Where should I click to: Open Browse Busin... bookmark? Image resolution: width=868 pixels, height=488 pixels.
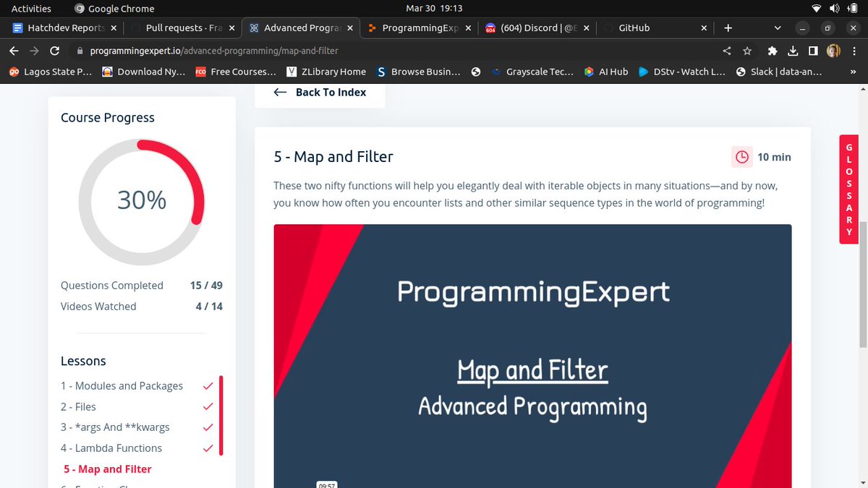(418, 72)
